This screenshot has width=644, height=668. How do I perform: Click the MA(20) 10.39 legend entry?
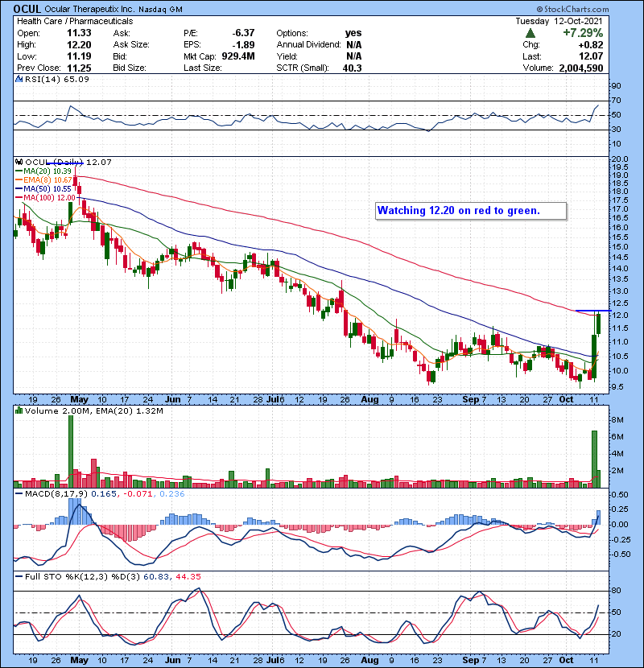pyautogui.click(x=43, y=171)
